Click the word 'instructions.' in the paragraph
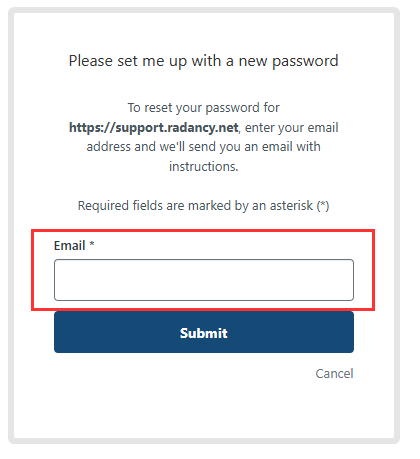The image size is (420, 459). click(204, 166)
